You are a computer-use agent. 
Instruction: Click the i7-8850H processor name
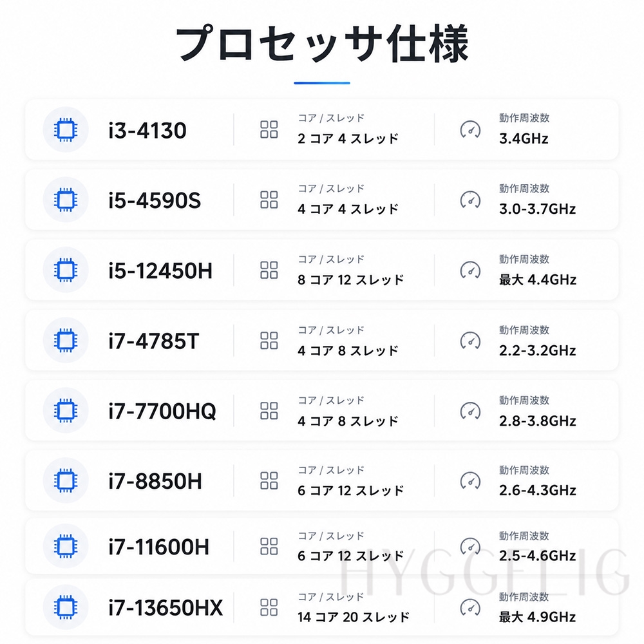(x=155, y=481)
